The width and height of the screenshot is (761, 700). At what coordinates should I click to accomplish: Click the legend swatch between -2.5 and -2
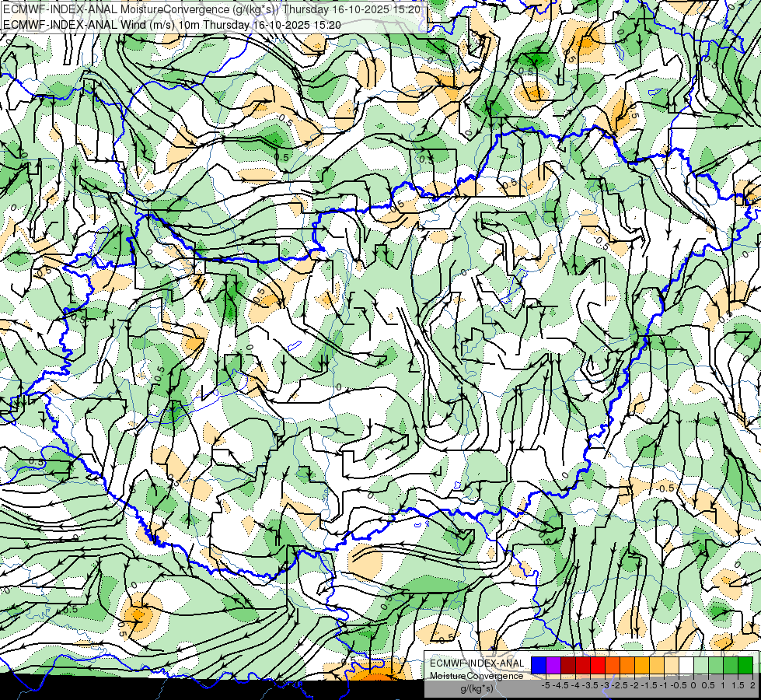tap(627, 665)
